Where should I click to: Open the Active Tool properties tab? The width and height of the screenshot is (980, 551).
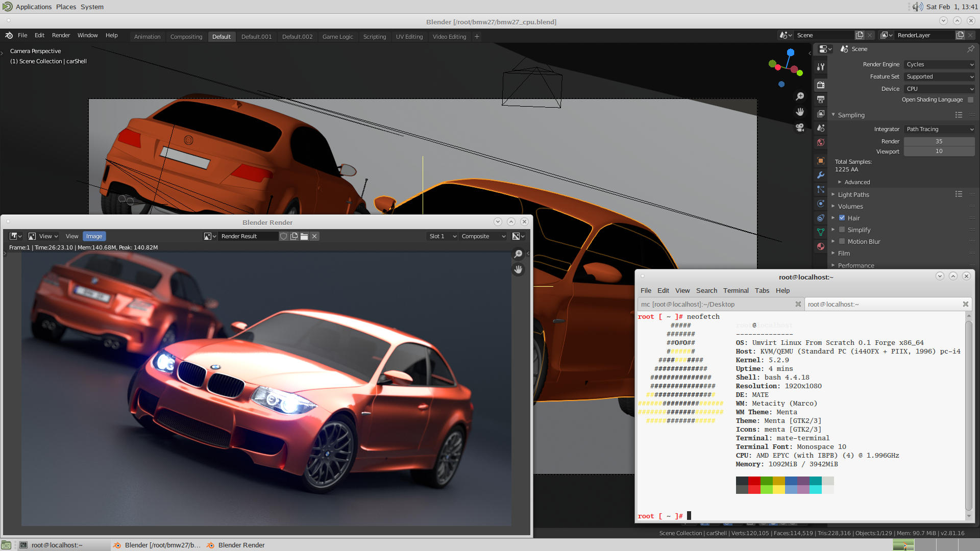pyautogui.click(x=821, y=67)
